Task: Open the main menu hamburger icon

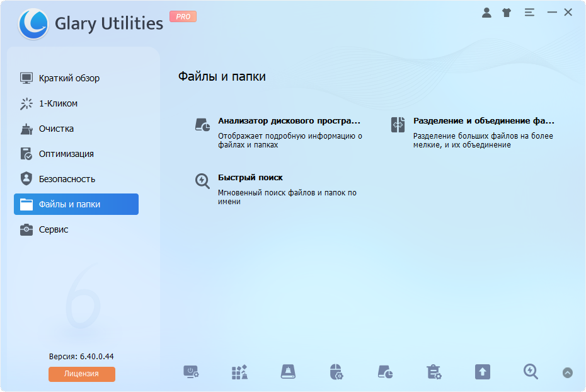Action: pos(529,13)
